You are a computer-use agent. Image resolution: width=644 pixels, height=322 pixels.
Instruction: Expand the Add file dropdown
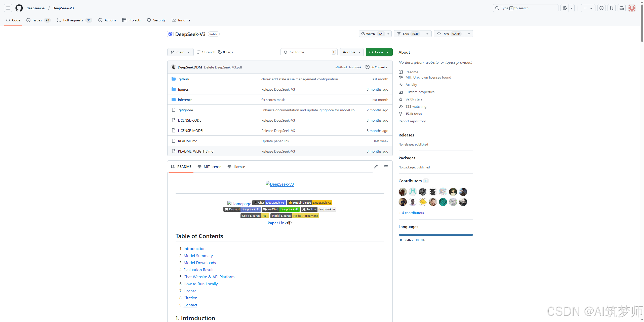[351, 52]
